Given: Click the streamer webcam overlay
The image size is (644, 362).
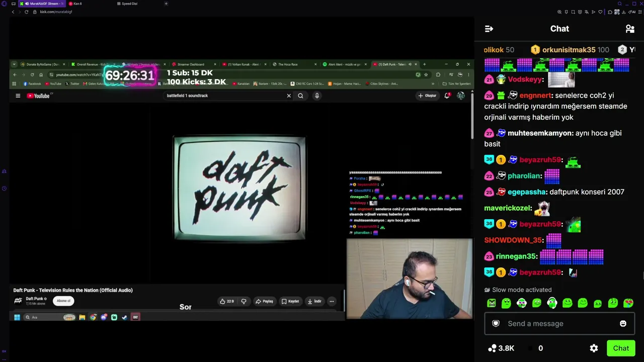Looking at the screenshot, I should [x=410, y=279].
